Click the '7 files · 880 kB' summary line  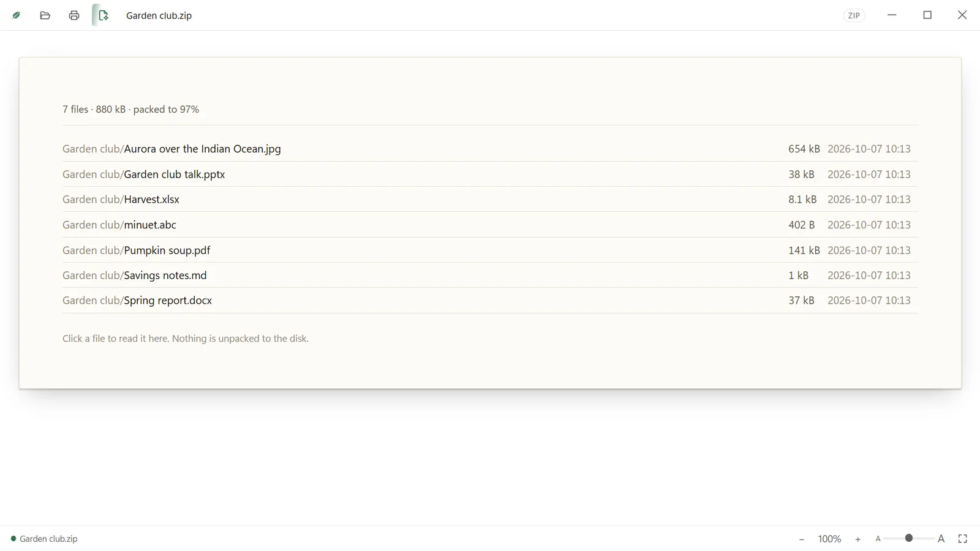point(130,109)
